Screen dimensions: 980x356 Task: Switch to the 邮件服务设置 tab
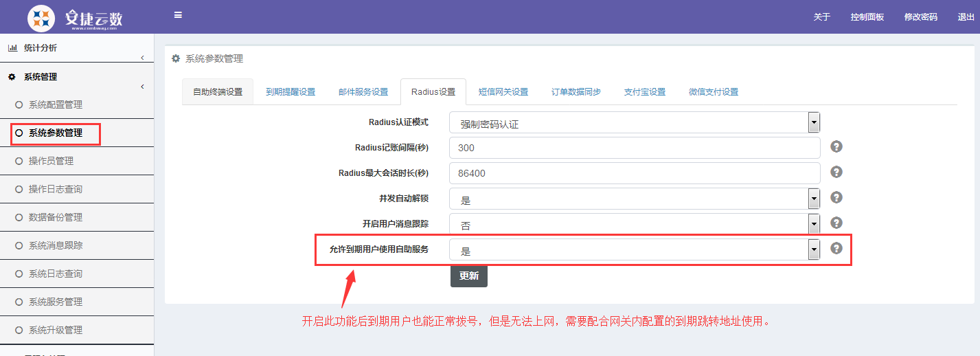(x=363, y=92)
